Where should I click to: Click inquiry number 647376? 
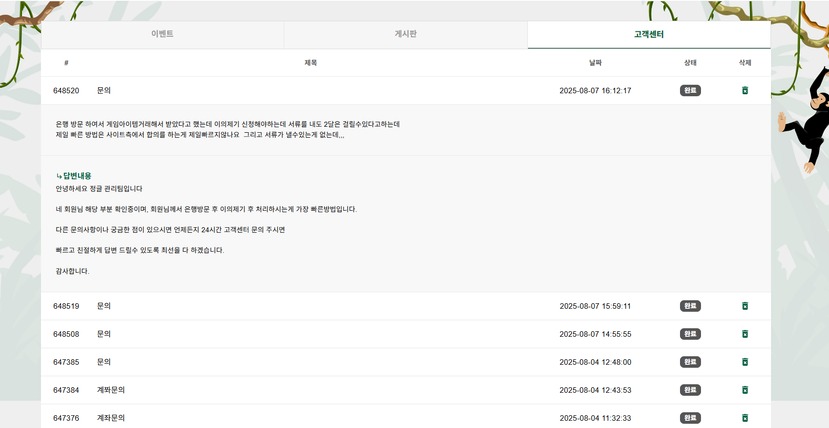click(x=66, y=418)
